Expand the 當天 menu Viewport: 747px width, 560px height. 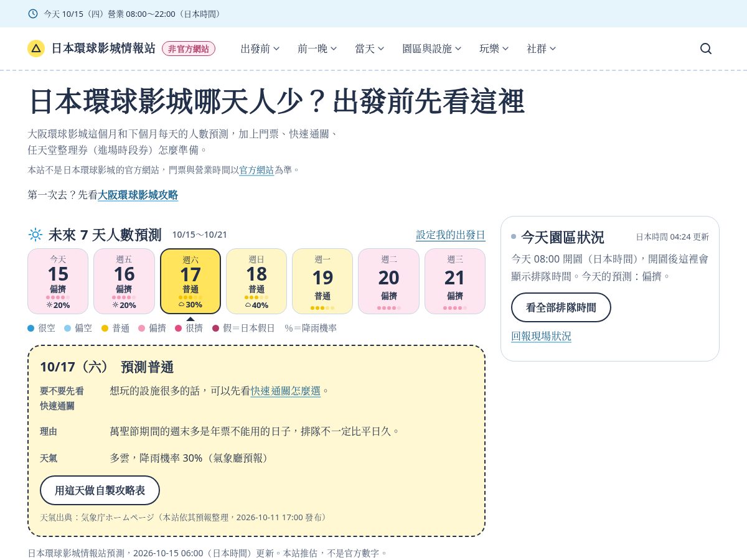(370, 49)
